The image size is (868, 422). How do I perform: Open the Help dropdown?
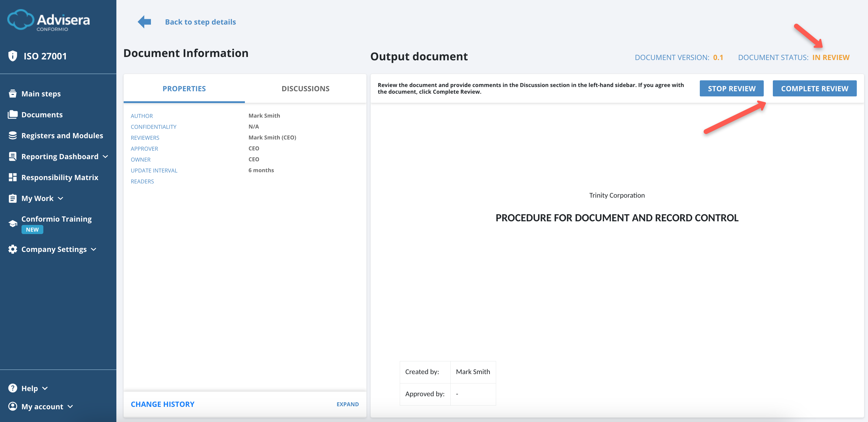click(45, 388)
